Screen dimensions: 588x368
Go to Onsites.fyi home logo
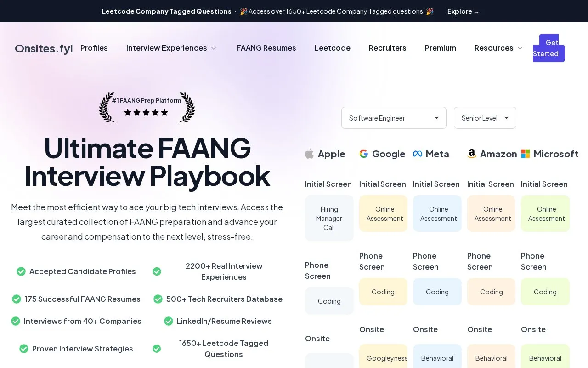[x=44, y=48]
